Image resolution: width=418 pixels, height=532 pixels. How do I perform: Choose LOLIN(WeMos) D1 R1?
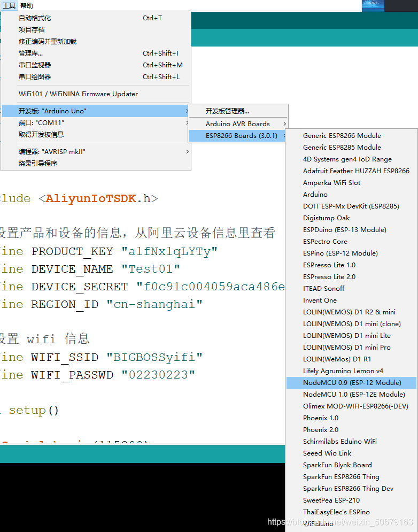click(x=352, y=359)
